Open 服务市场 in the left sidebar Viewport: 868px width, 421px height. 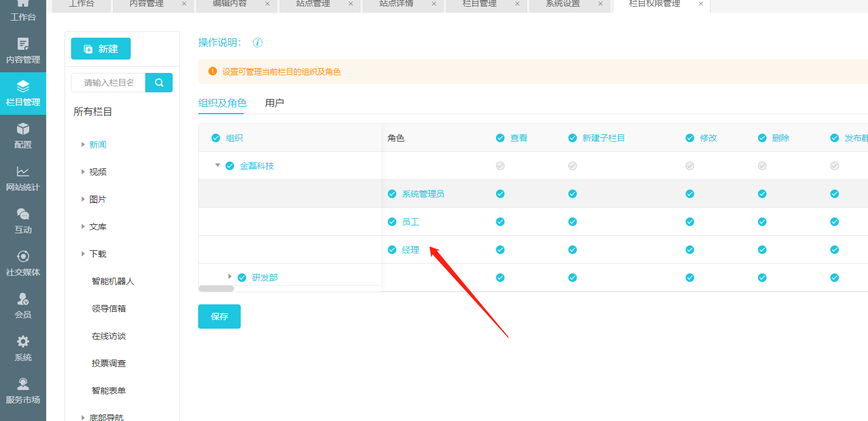click(23, 391)
